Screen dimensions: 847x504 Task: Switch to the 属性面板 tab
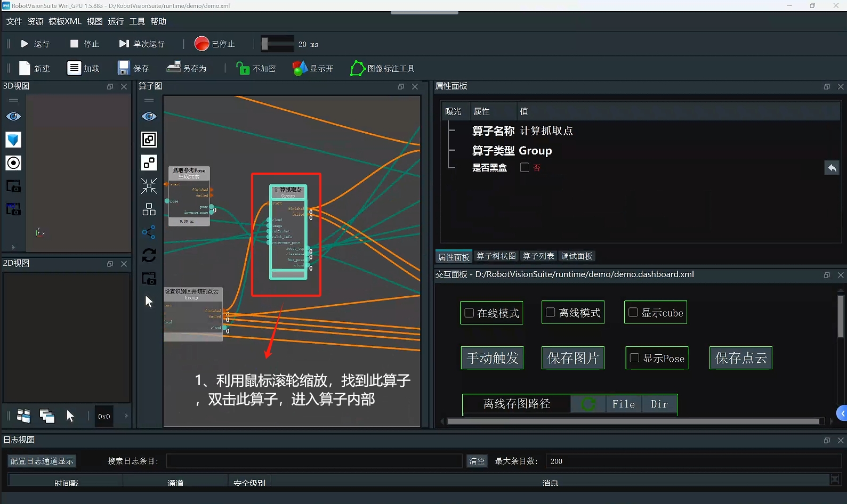[454, 257]
